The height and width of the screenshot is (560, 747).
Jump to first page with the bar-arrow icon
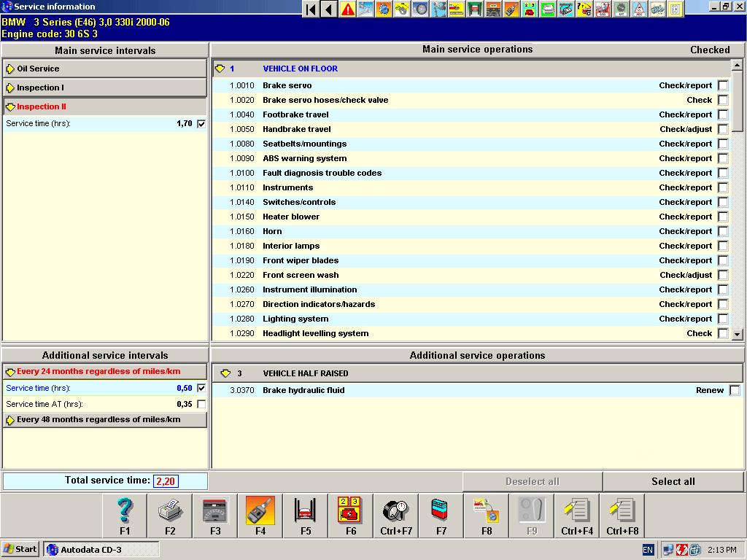click(x=311, y=9)
